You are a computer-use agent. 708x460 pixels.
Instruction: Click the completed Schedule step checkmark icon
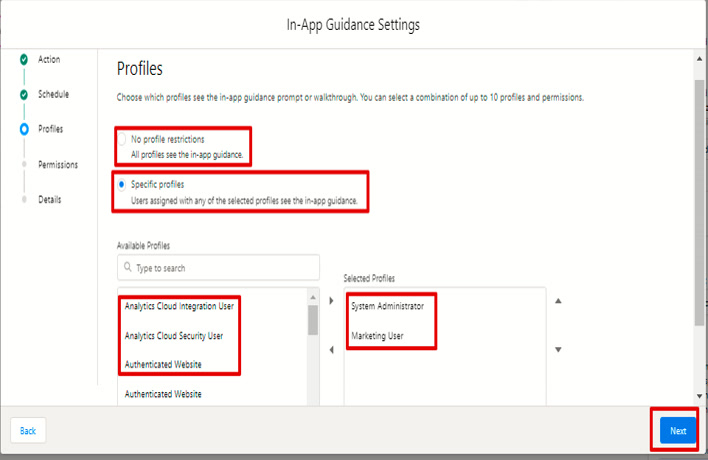point(23,95)
